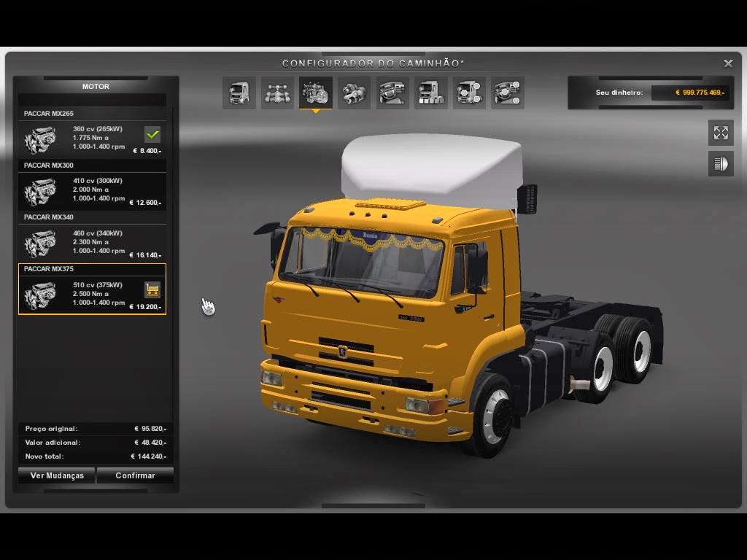This screenshot has width=747, height=560.
Task: Click the € 16.140 engine price
Action: pyautogui.click(x=145, y=255)
